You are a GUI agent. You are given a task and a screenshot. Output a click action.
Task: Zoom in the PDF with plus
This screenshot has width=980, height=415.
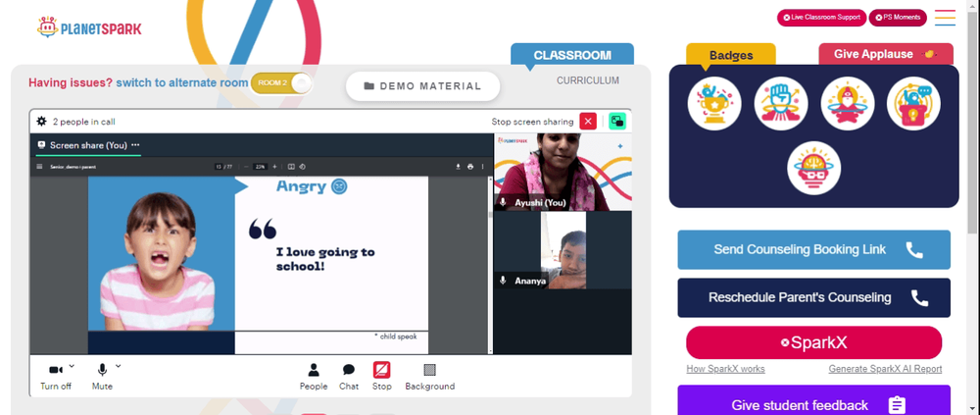click(x=274, y=167)
